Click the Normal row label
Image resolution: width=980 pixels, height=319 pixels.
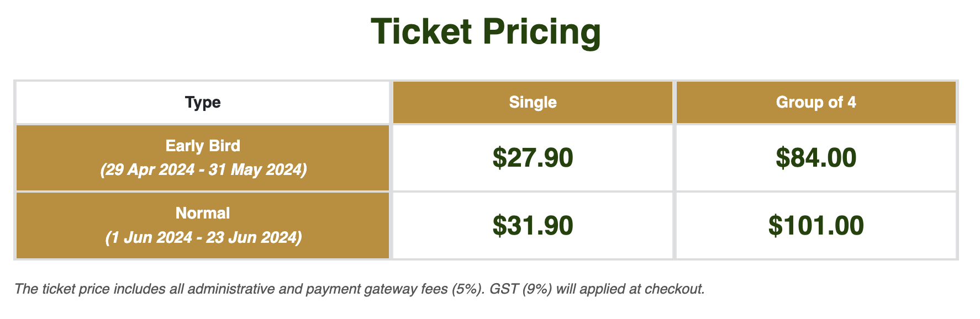click(203, 213)
